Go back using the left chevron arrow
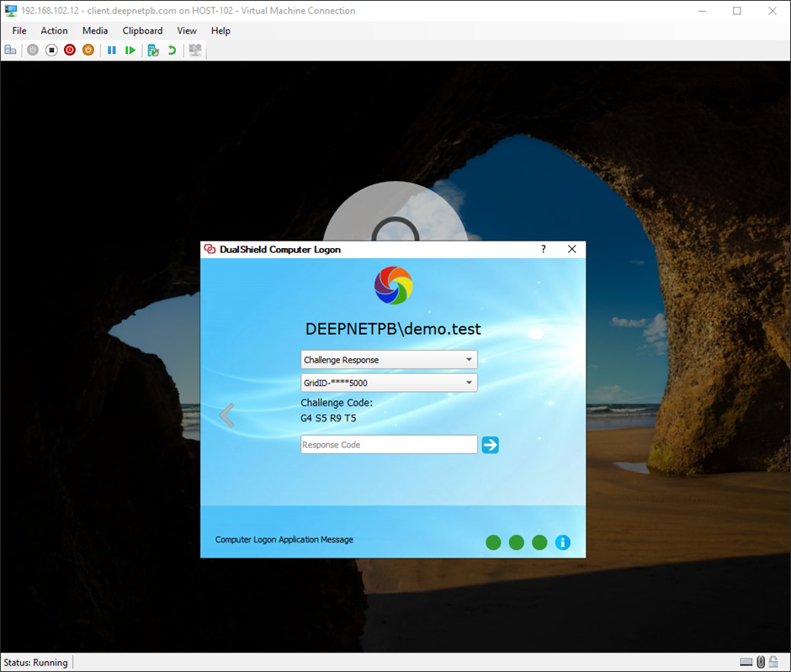Image resolution: width=791 pixels, height=672 pixels. coord(226,415)
